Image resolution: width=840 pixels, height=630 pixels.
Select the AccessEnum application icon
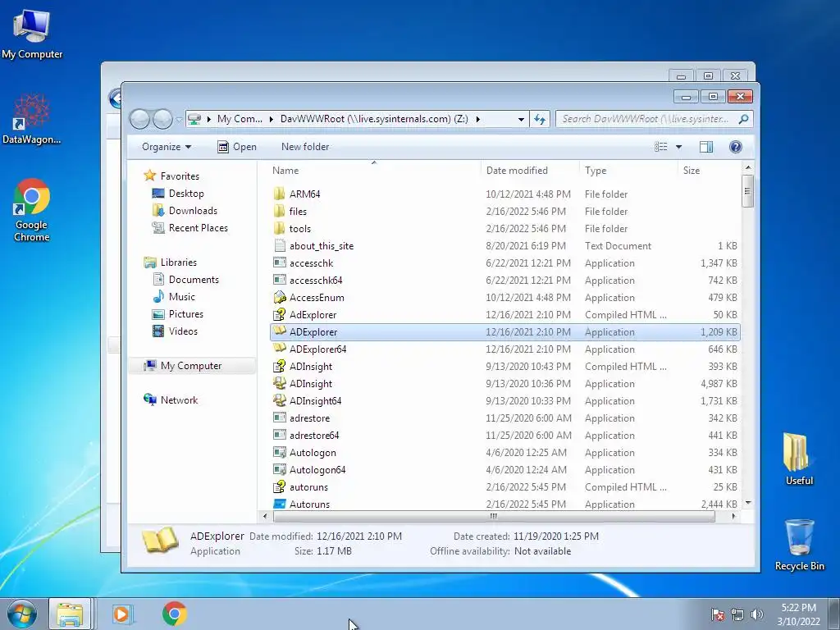tap(279, 297)
